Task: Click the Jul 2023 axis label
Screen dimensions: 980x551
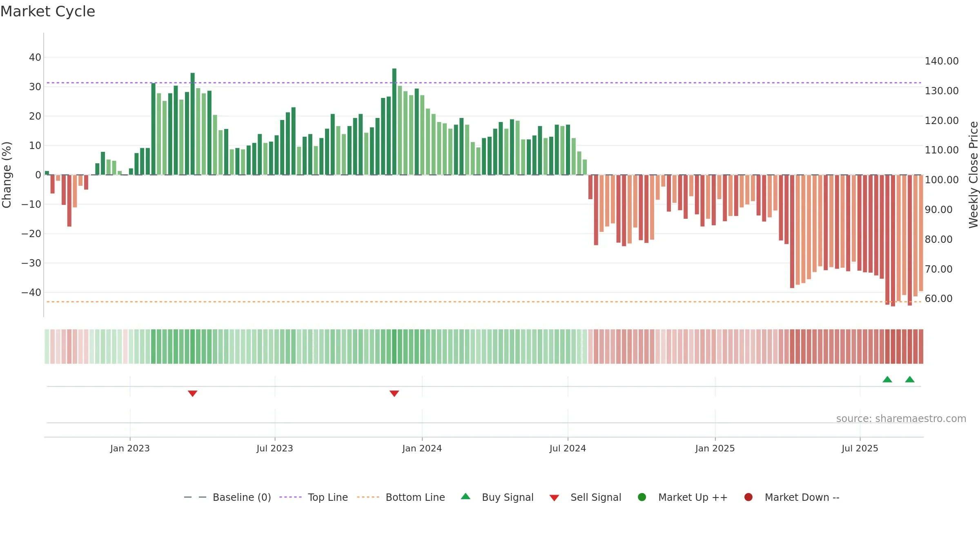Action: [x=275, y=448]
